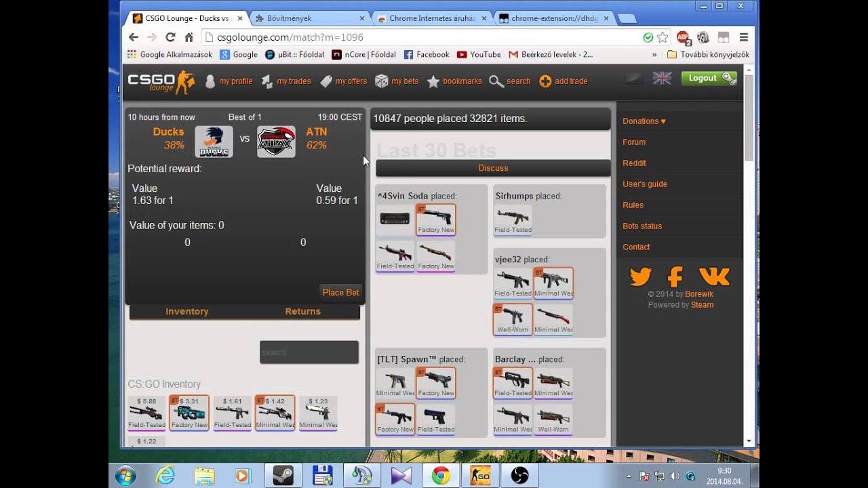The width and height of the screenshot is (868, 488).
Task: Open the Bots status link
Action: click(x=642, y=226)
